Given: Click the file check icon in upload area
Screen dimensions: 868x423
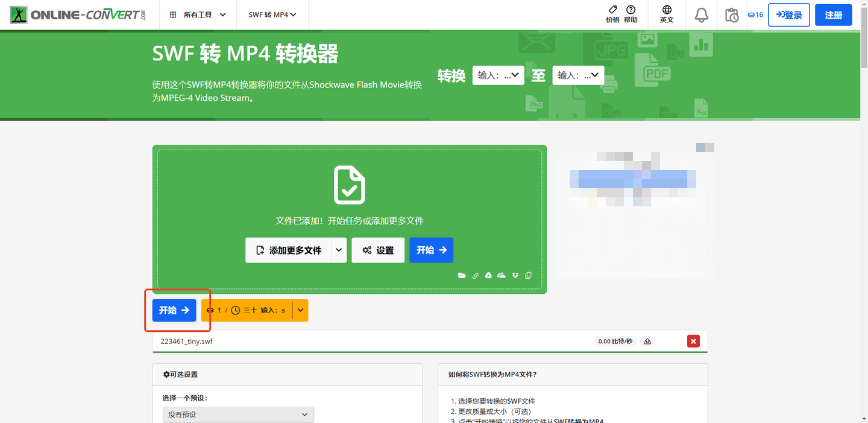Looking at the screenshot, I should (x=350, y=185).
